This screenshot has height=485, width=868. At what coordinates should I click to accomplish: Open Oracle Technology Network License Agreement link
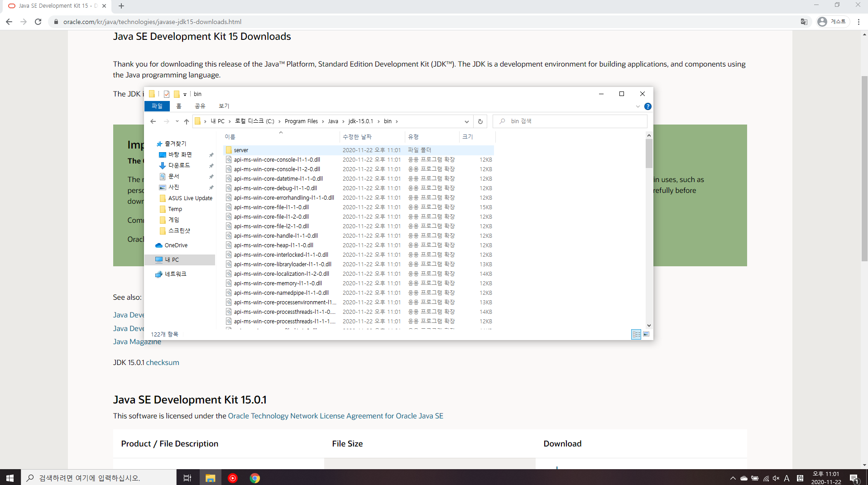tap(336, 416)
